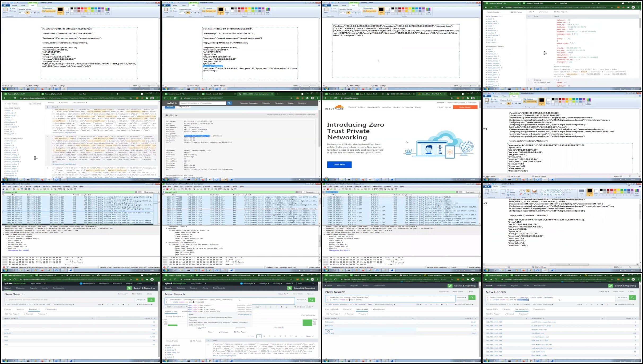Click the blue search button on who.is
Image resolution: width=643 pixels, height=364 pixels.
tap(229, 103)
